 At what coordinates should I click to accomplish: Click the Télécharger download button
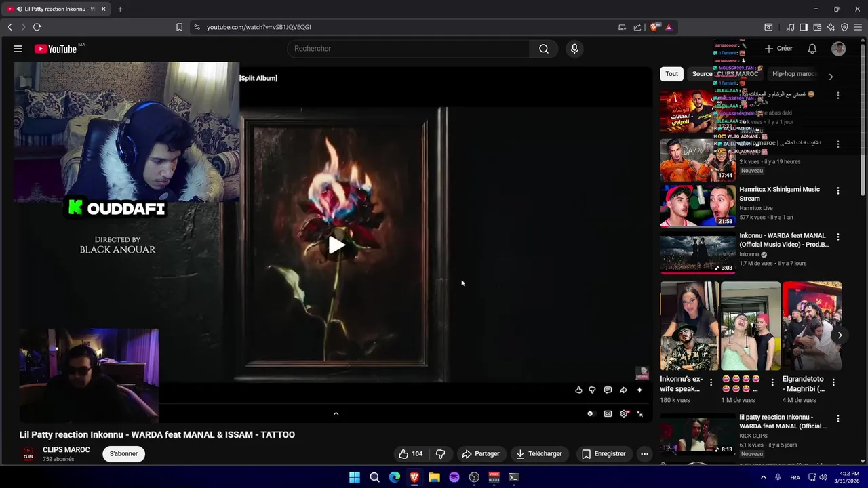click(x=538, y=454)
